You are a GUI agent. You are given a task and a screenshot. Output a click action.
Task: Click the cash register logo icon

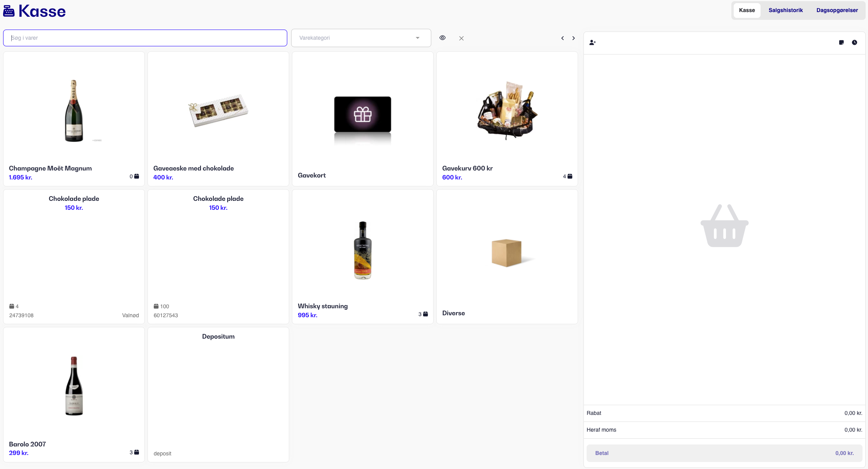[x=9, y=11]
